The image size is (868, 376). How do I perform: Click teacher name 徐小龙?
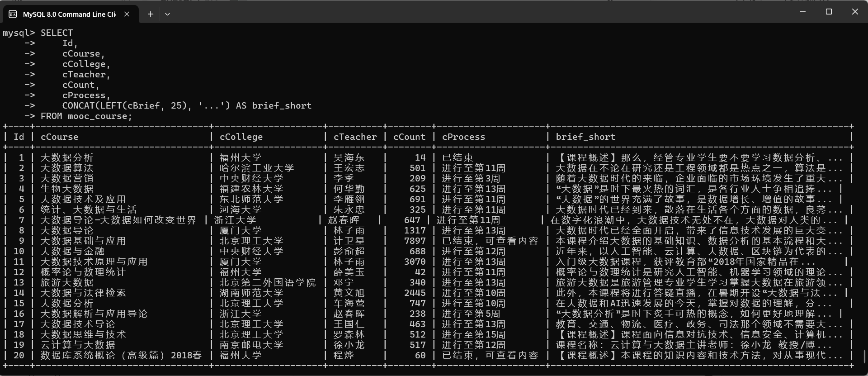click(349, 345)
